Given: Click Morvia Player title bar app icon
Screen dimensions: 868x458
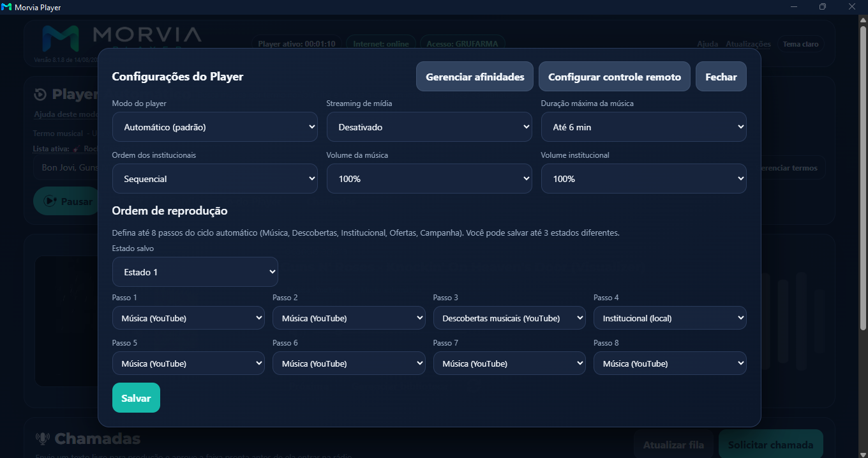Looking at the screenshot, I should point(6,7).
